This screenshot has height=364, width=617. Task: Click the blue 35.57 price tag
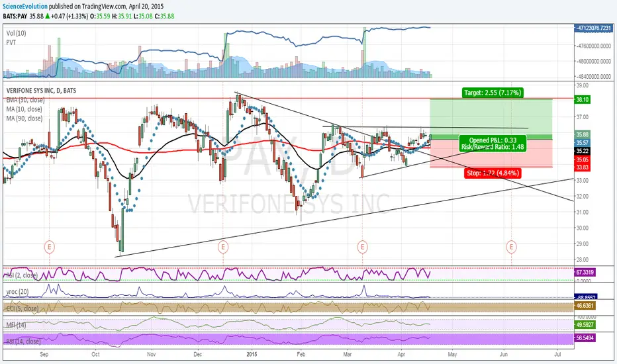pyautogui.click(x=583, y=142)
